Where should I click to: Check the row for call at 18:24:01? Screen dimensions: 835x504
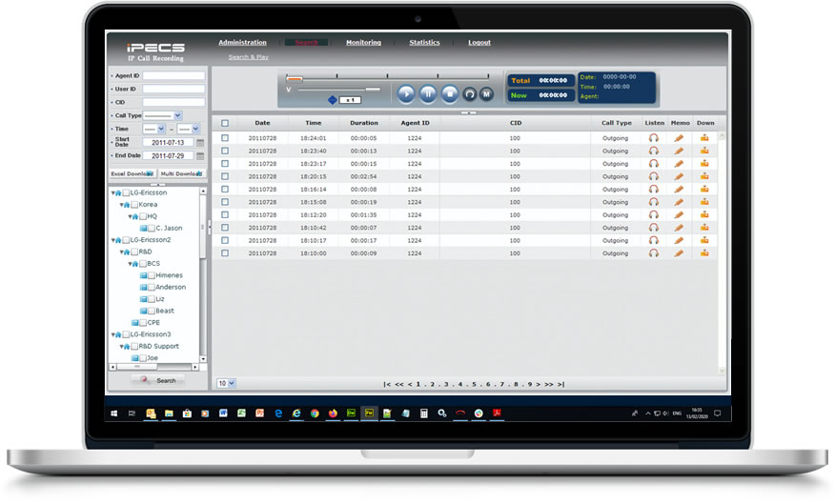[x=225, y=138]
